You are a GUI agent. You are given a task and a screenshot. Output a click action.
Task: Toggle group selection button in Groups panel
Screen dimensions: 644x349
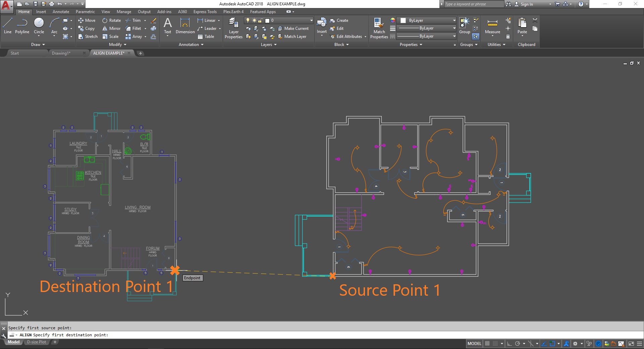pos(476,37)
